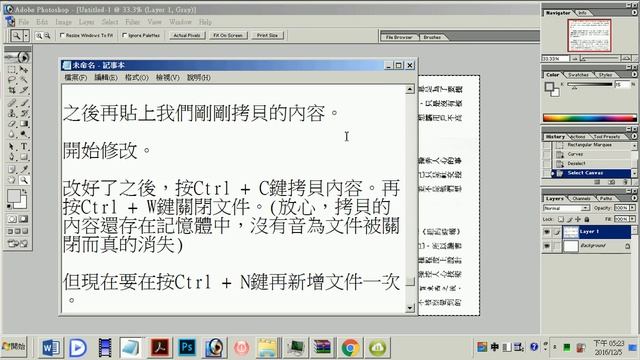
Task: Enable Resize Windows To Fit checkbox
Action: click(x=62, y=36)
